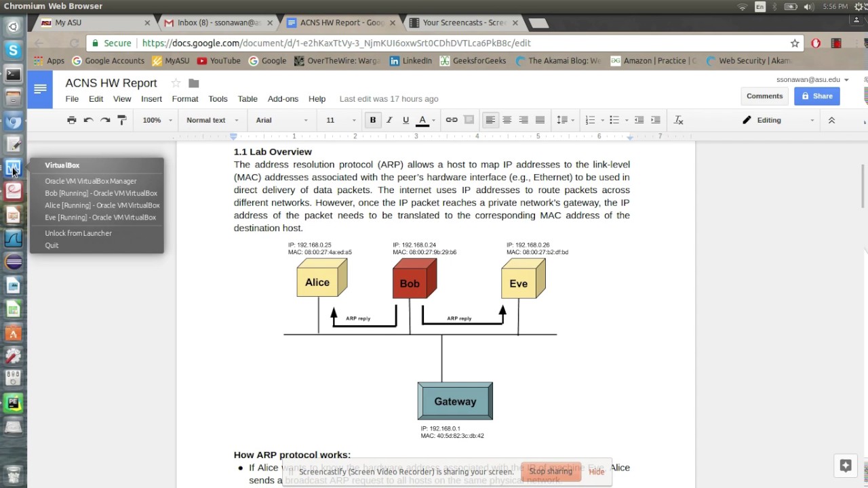The height and width of the screenshot is (488, 868).
Task: Click the Redo arrow icon
Action: (x=105, y=120)
